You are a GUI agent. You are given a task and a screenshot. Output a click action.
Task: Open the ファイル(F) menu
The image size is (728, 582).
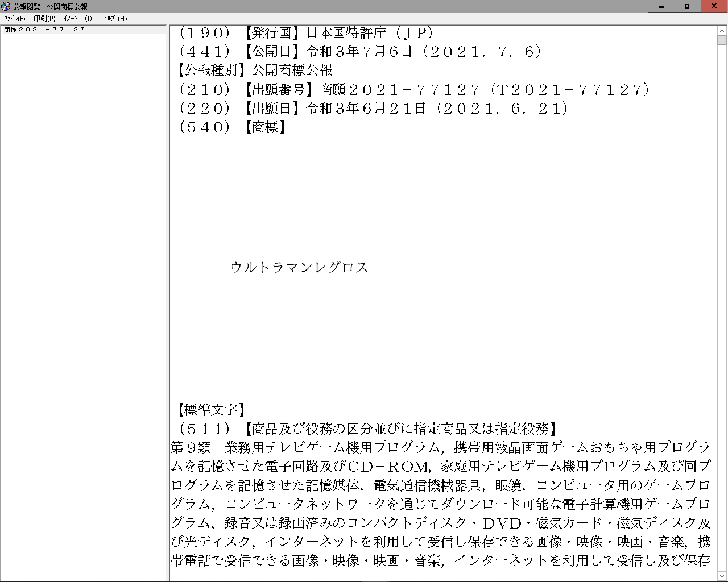pyautogui.click(x=14, y=19)
